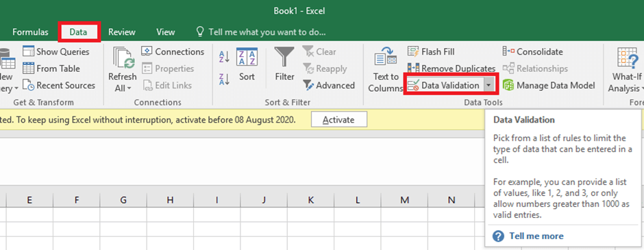Select column H header

point(170,200)
